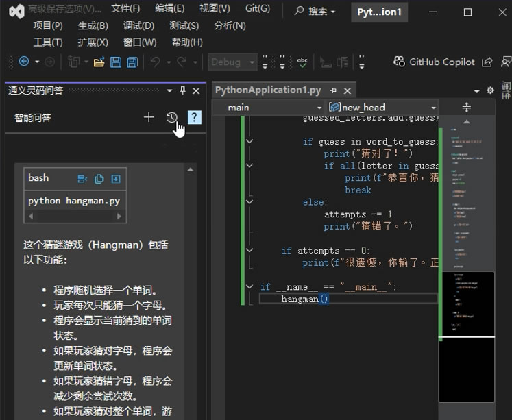The width and height of the screenshot is (512, 420).
Task: Undo the last action
Action: click(x=156, y=62)
